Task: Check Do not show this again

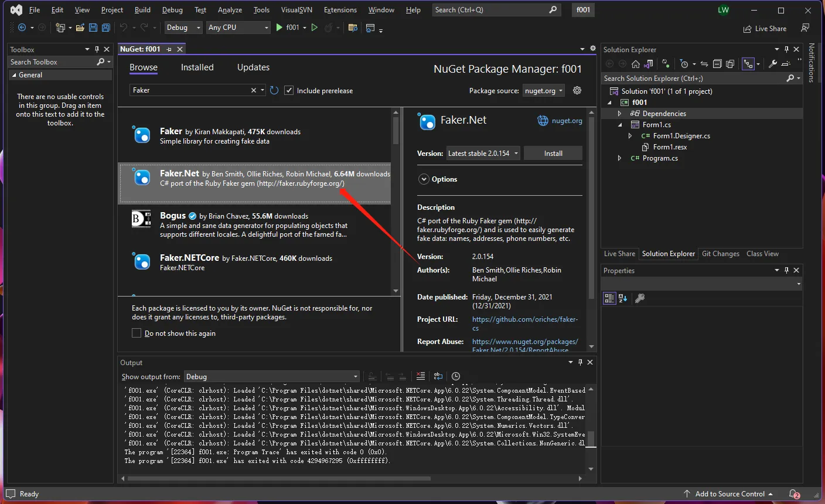Action: [137, 333]
